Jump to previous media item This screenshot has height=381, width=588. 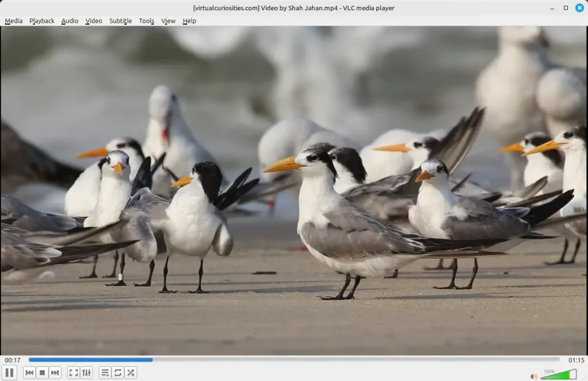[x=30, y=373]
